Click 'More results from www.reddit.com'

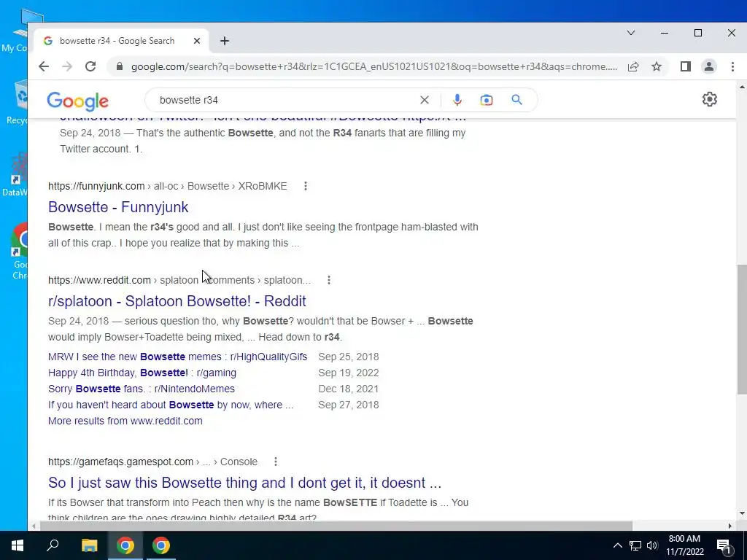125,421
